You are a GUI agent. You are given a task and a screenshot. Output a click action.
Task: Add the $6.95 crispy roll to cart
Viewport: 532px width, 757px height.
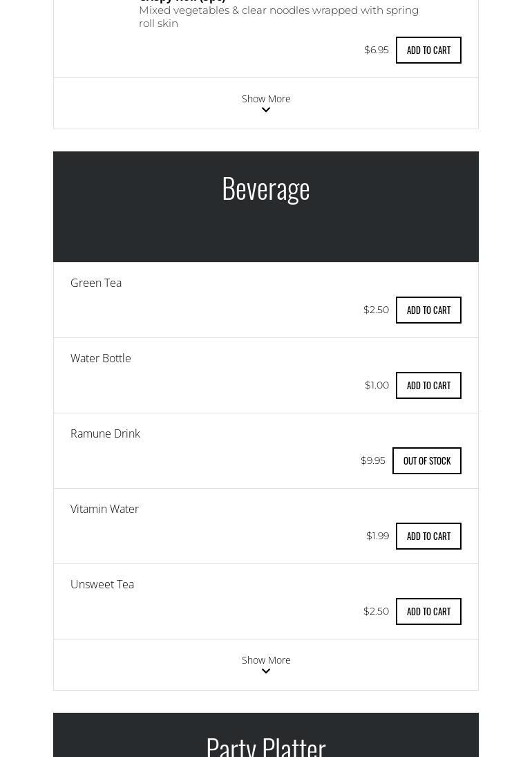click(x=428, y=50)
